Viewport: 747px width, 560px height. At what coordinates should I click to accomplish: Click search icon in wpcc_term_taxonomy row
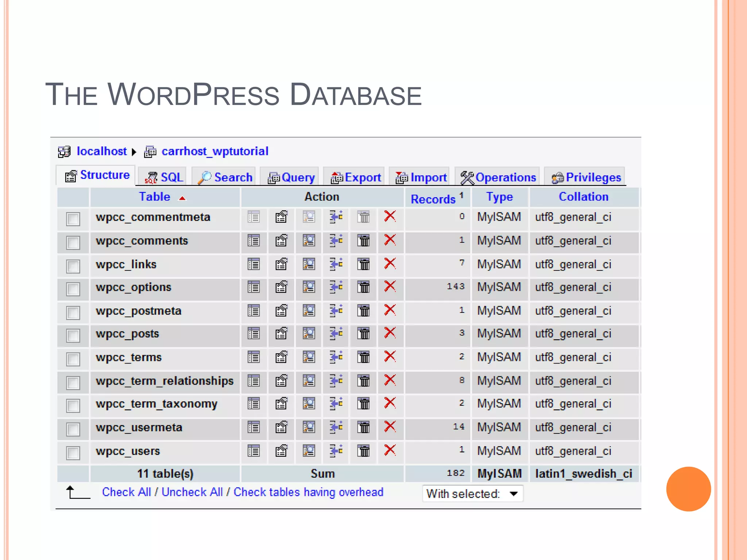pyautogui.click(x=309, y=404)
